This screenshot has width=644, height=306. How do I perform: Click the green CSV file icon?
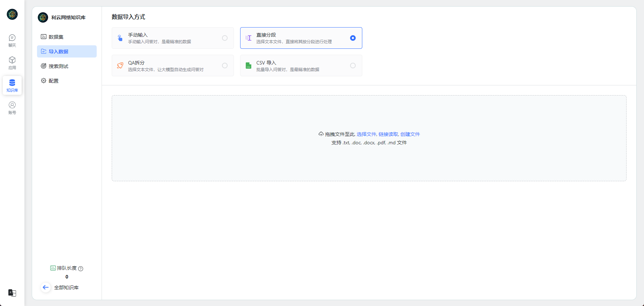click(x=249, y=66)
